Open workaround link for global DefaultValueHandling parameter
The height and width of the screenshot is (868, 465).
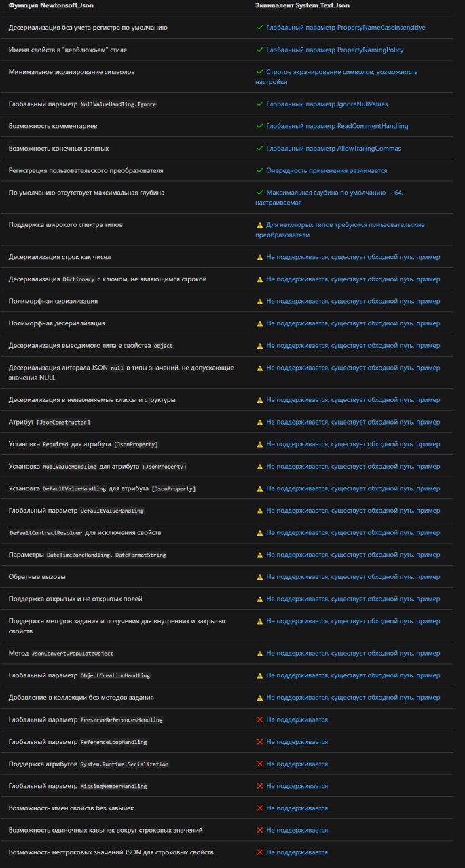pyautogui.click(x=353, y=511)
